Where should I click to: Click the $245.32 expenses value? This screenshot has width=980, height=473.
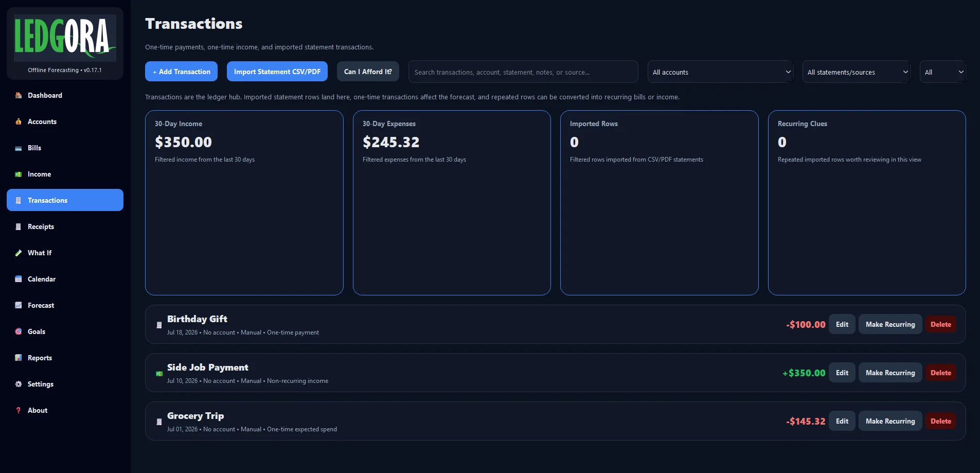point(391,142)
